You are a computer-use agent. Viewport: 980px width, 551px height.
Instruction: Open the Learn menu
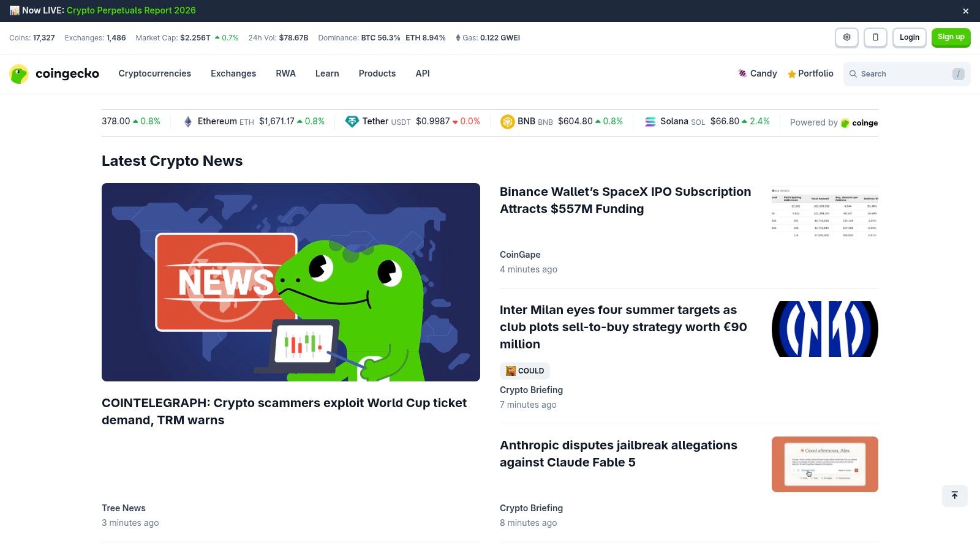click(327, 73)
